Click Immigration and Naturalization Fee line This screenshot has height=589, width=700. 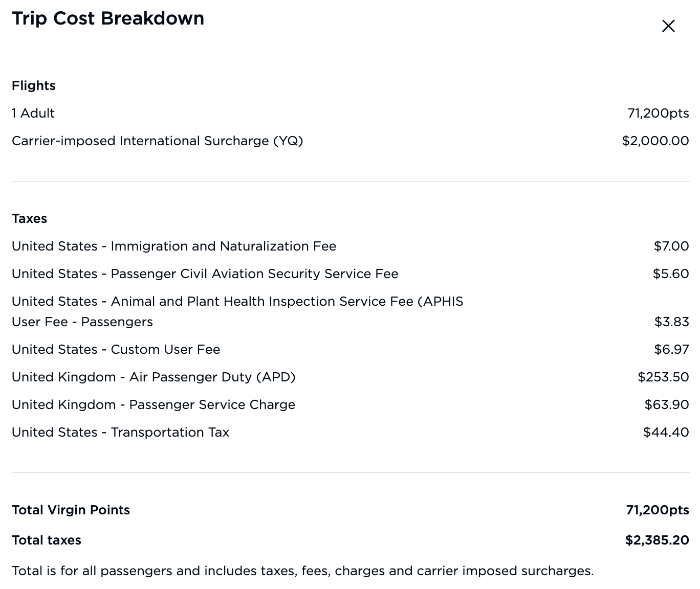click(x=174, y=246)
